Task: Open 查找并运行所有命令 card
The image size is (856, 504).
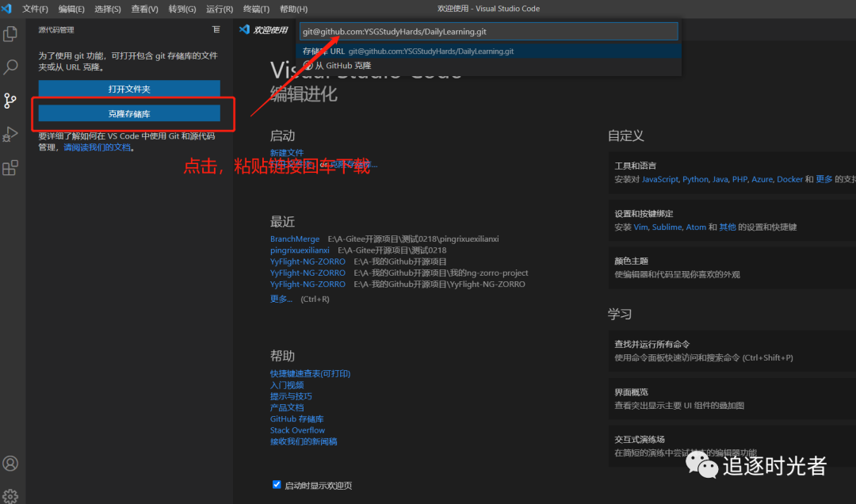Action: pyautogui.click(x=732, y=350)
